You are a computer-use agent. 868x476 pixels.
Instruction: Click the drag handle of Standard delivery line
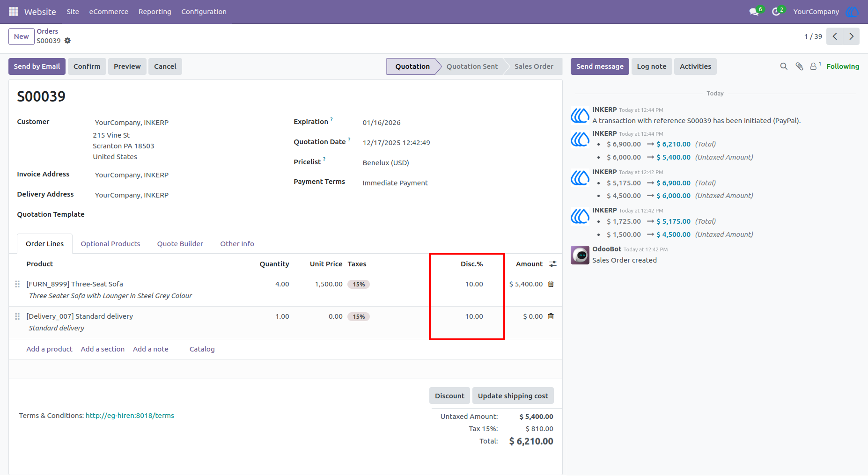pyautogui.click(x=17, y=316)
